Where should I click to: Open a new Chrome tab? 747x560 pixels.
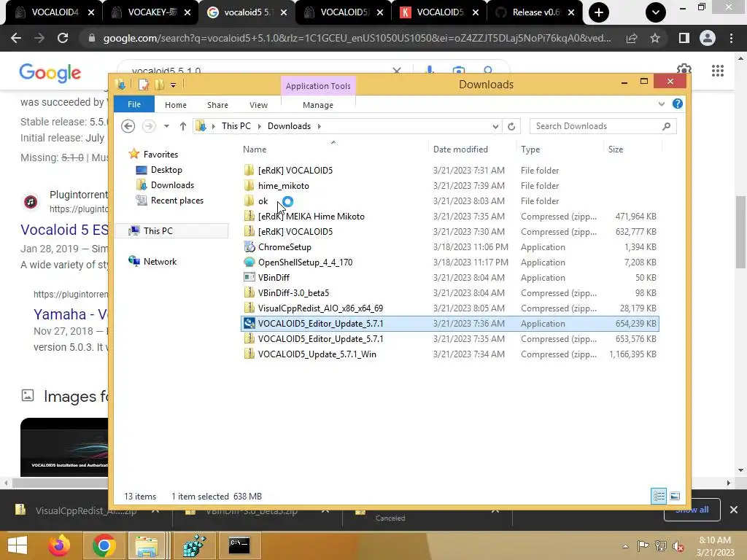pyautogui.click(x=599, y=12)
